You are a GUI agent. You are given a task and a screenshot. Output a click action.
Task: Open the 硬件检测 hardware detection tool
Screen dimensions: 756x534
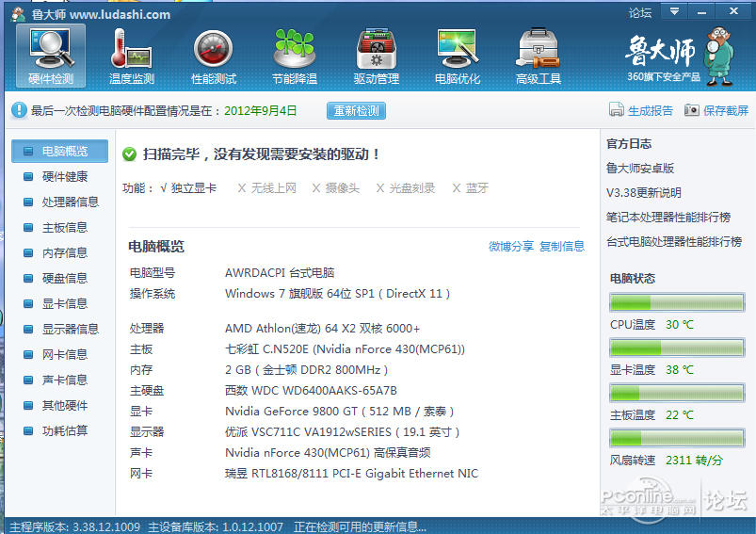click(x=51, y=56)
